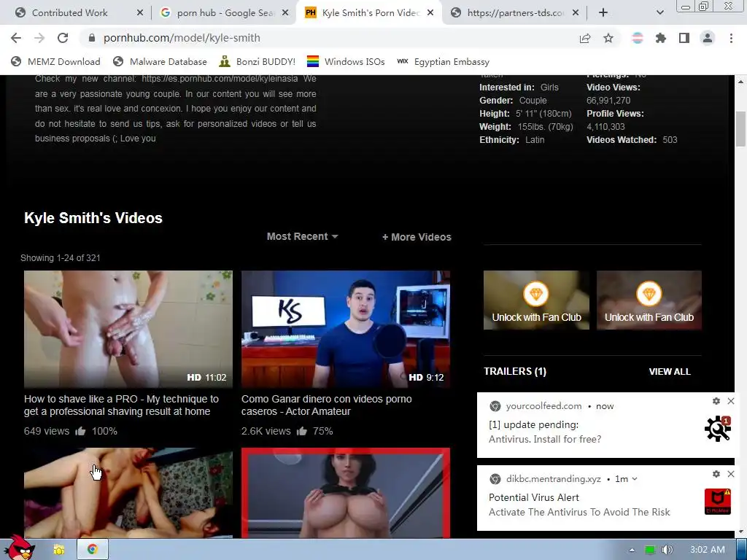Select the Chrome taskbar icon
The width and height of the screenshot is (747, 560).
pos(93,550)
